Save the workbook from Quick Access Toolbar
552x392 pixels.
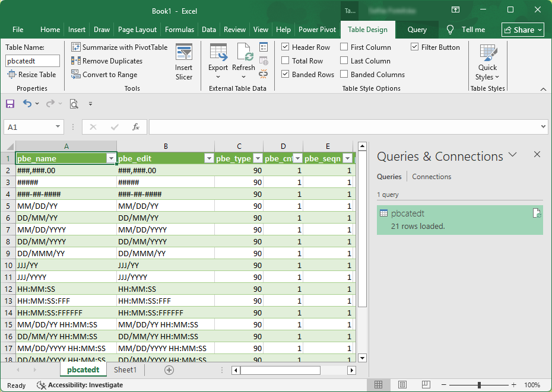tap(10, 103)
